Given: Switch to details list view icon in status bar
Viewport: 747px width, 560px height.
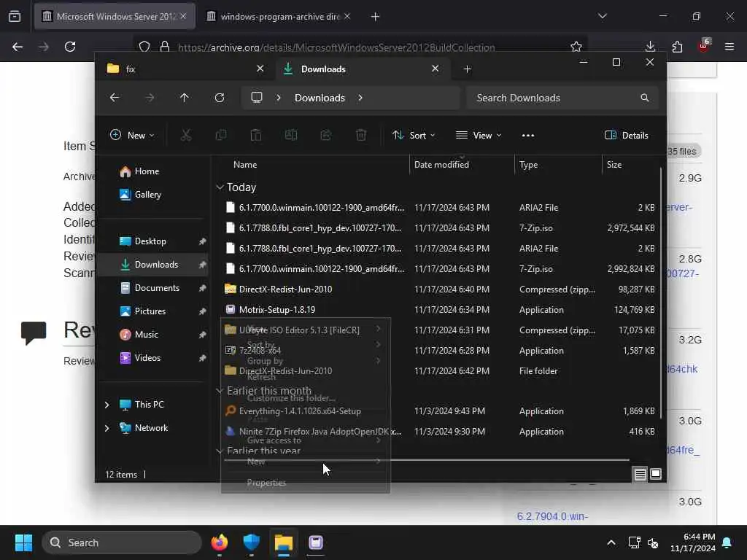Looking at the screenshot, I should click(640, 474).
